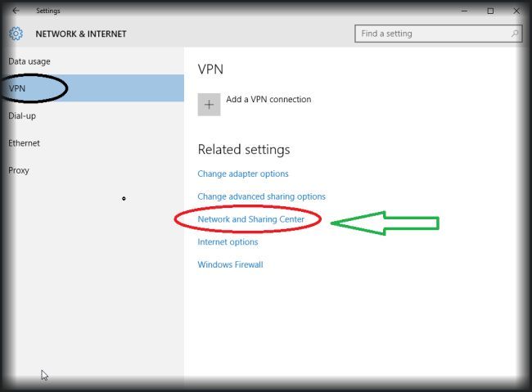
Task: Click the NETWORK & INTERNET heading
Action: tap(81, 34)
